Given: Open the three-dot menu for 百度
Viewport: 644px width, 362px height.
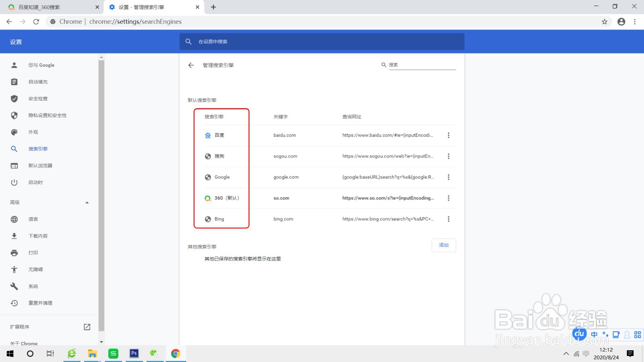Looking at the screenshot, I should [x=449, y=135].
